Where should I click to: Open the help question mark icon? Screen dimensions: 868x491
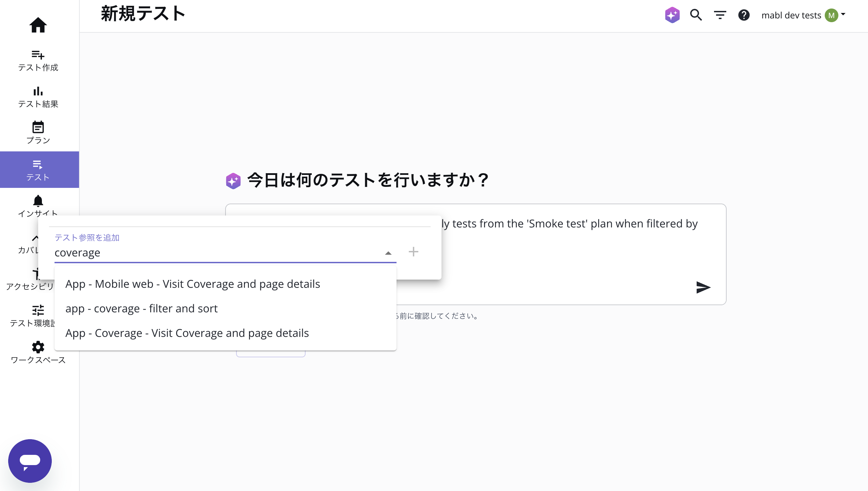pyautogui.click(x=744, y=15)
